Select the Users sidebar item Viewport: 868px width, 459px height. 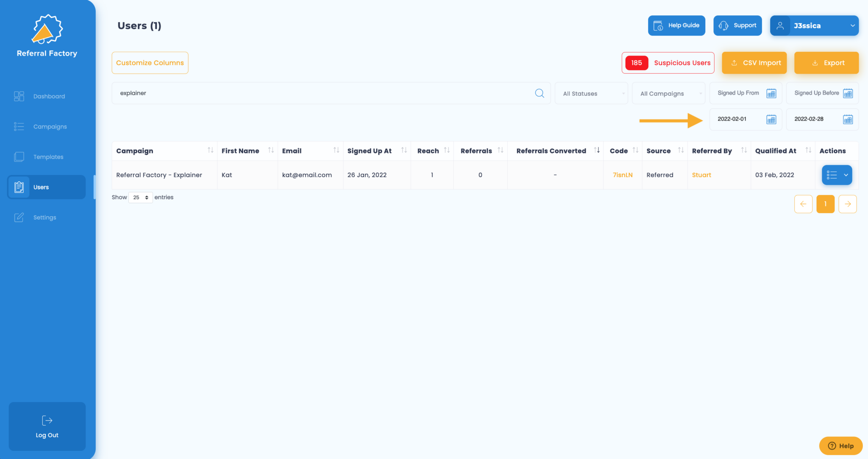point(47,187)
